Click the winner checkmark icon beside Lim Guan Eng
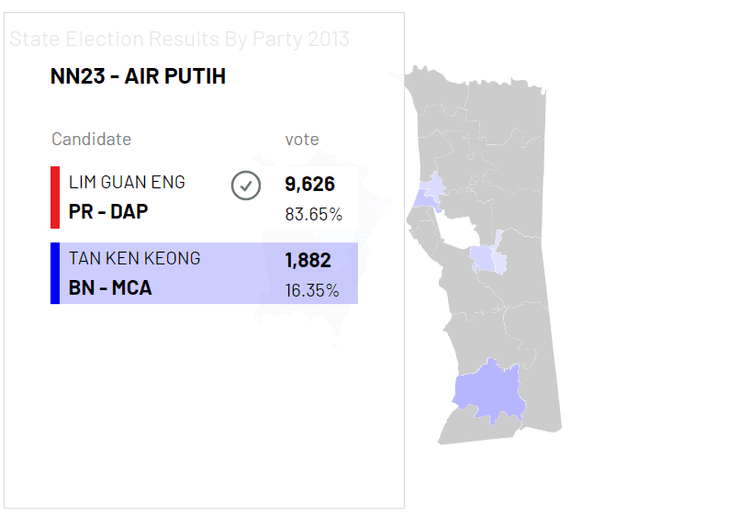Image resolution: width=750 pixels, height=528 pixels. point(245,186)
